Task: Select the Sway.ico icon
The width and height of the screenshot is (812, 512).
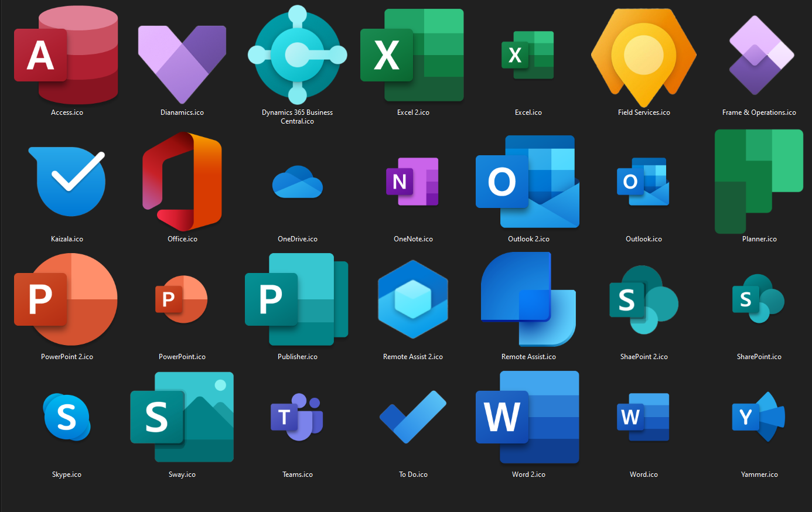Action: point(182,417)
